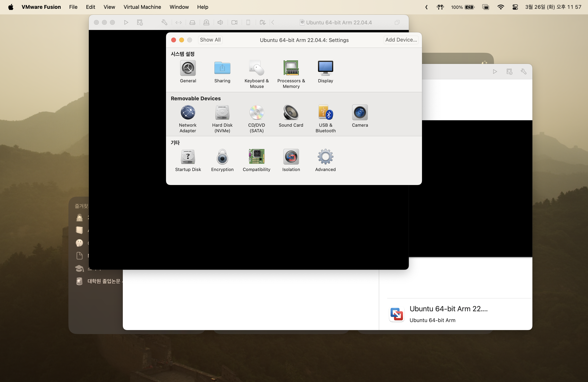Open the Camera settings pane
588x382 pixels.
click(x=360, y=116)
